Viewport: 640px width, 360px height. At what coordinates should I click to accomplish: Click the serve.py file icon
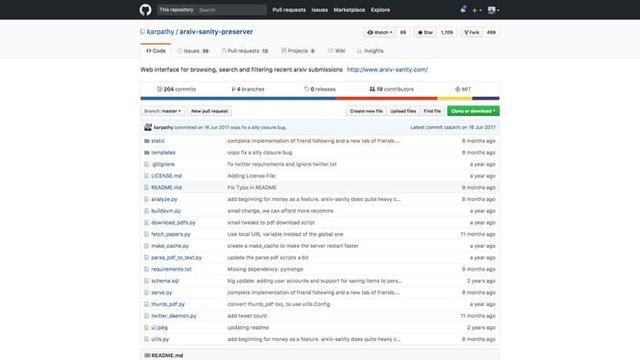(147, 293)
